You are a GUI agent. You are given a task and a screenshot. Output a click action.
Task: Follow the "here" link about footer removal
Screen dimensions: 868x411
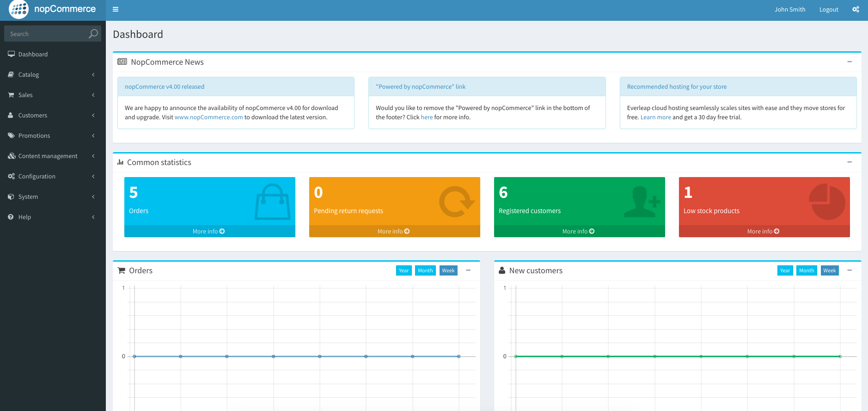pyautogui.click(x=427, y=117)
